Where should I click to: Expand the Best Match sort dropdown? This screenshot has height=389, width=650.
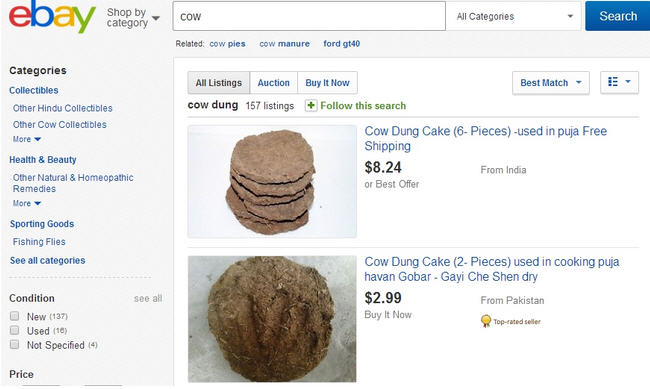click(551, 83)
